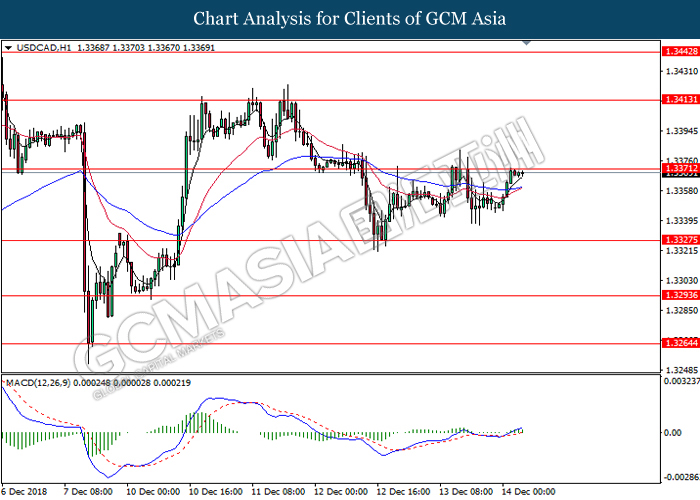Click the 1.34310 price scale value
The width and height of the screenshot is (700, 500).
tap(681, 71)
